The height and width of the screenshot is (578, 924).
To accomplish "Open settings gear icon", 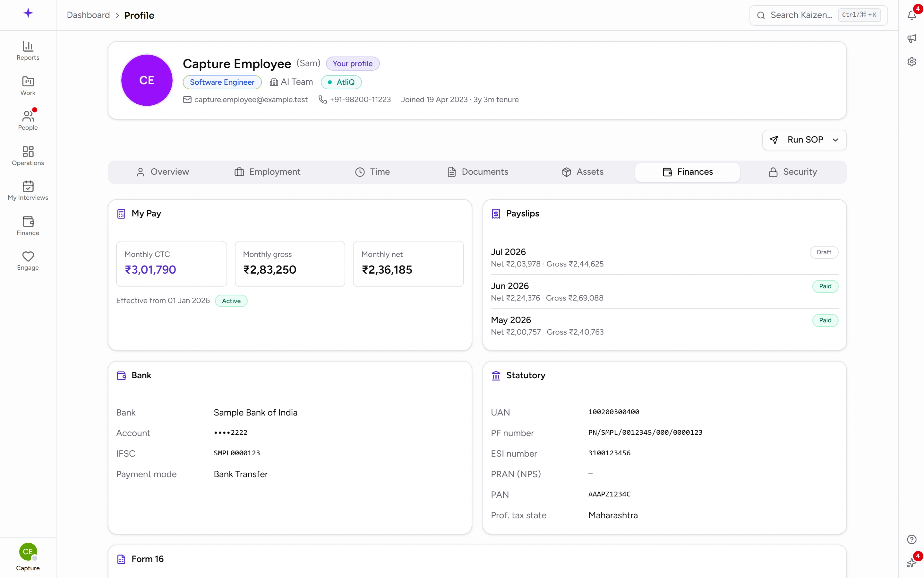I will 911,62.
